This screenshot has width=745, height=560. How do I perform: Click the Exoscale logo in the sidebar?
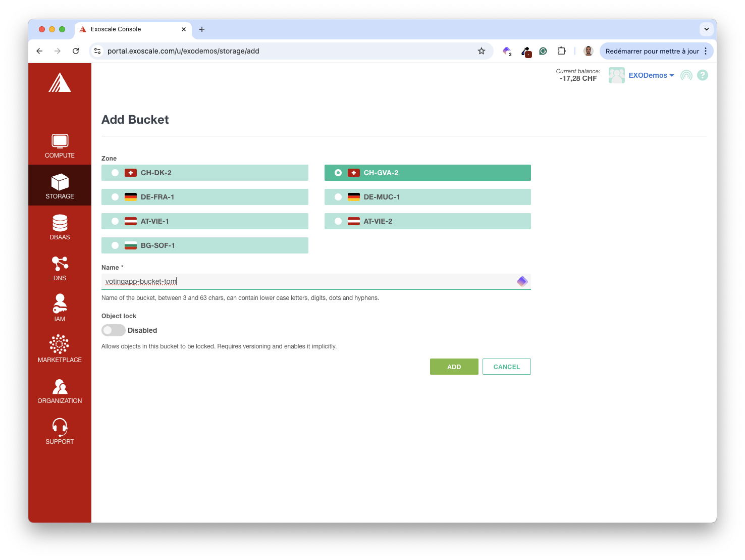coord(60,83)
